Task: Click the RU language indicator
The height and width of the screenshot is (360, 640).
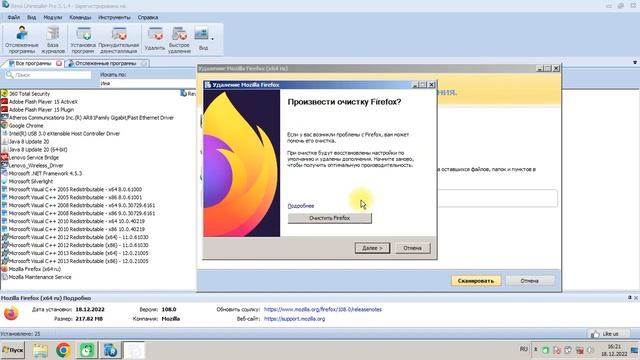Action: tap(524, 349)
